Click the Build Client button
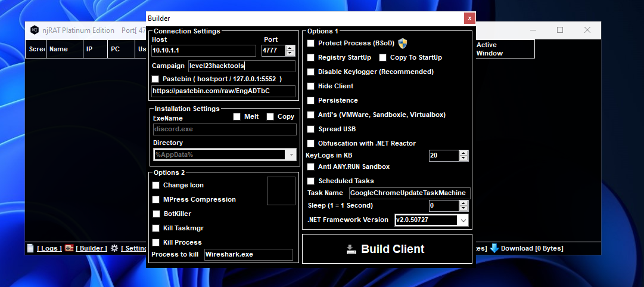This screenshot has width=644, height=287. [x=387, y=249]
